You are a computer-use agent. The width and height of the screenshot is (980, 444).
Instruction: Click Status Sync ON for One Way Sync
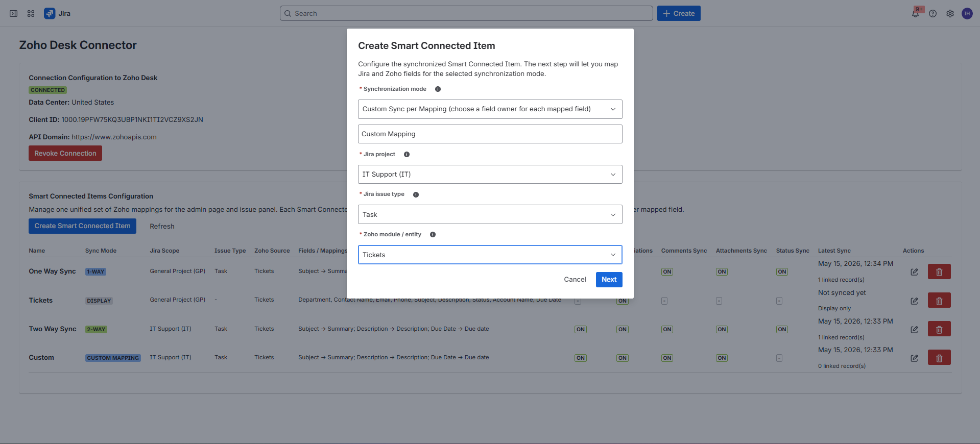[782, 272]
